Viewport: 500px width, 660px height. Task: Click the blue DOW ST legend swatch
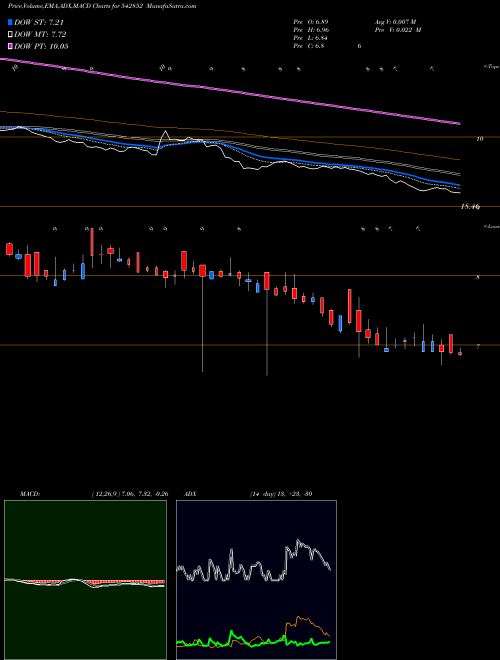10,22
